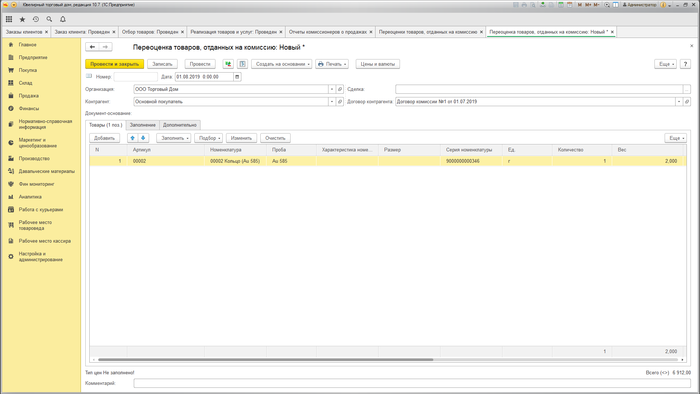
Task: Click the Комментарий input field
Action: [412, 383]
